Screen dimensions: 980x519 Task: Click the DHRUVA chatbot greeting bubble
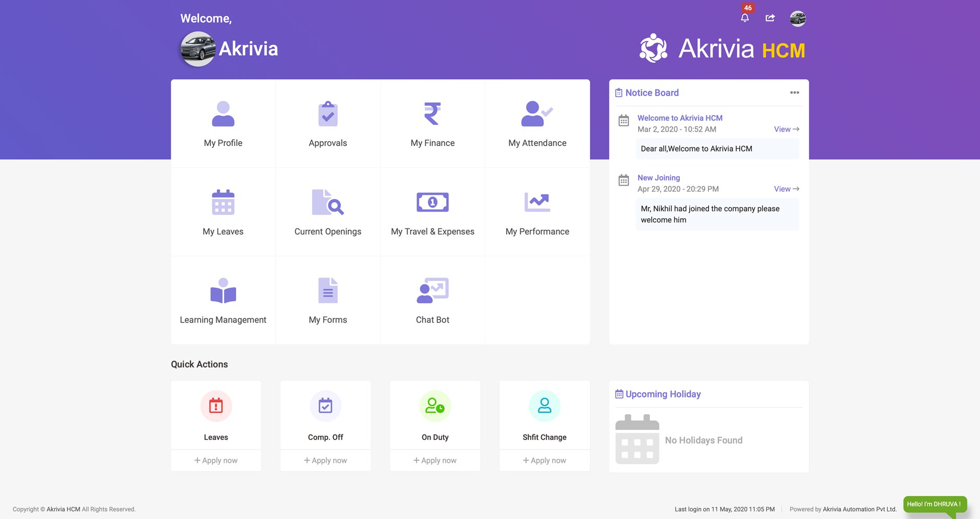tap(935, 504)
